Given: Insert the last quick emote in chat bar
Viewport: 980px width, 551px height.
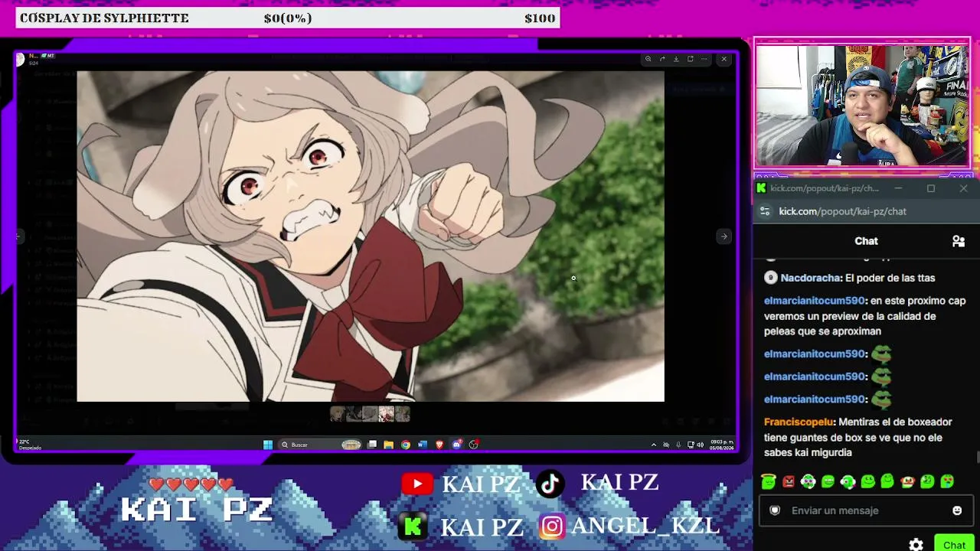Looking at the screenshot, I should pos(947,481).
